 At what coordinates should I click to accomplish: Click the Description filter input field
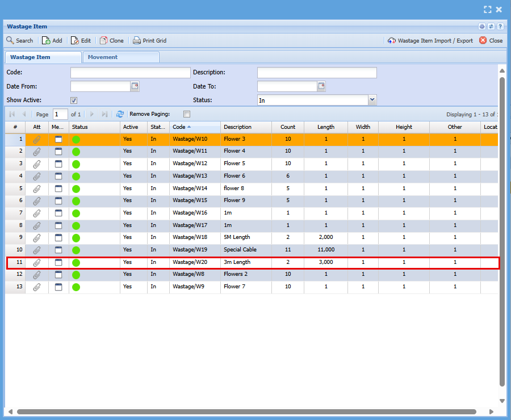tap(317, 73)
